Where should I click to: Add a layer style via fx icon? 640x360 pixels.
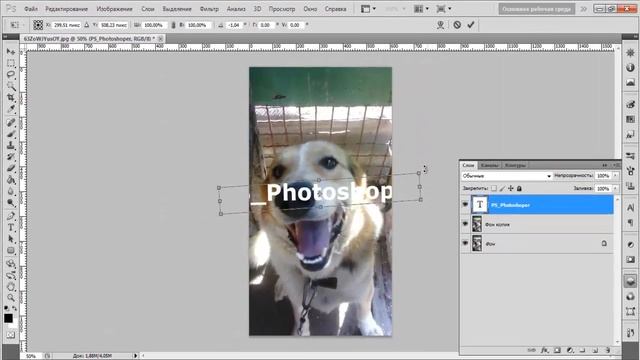[x=544, y=350]
